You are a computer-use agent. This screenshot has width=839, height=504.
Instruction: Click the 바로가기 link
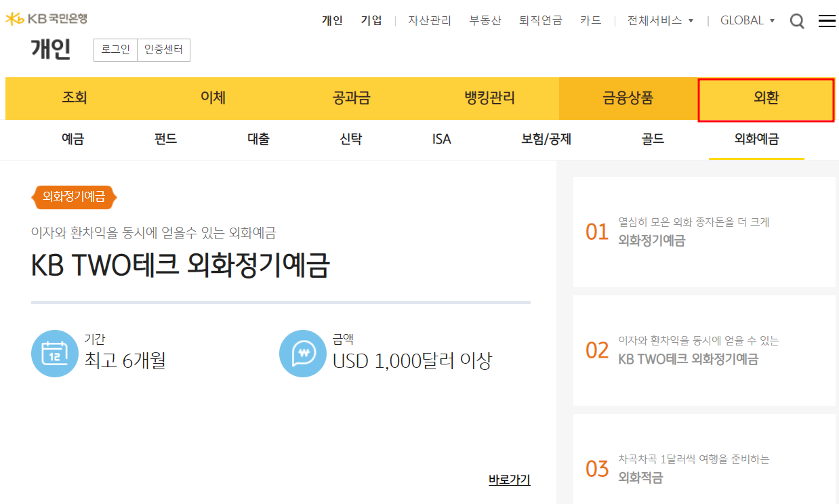tap(509, 480)
